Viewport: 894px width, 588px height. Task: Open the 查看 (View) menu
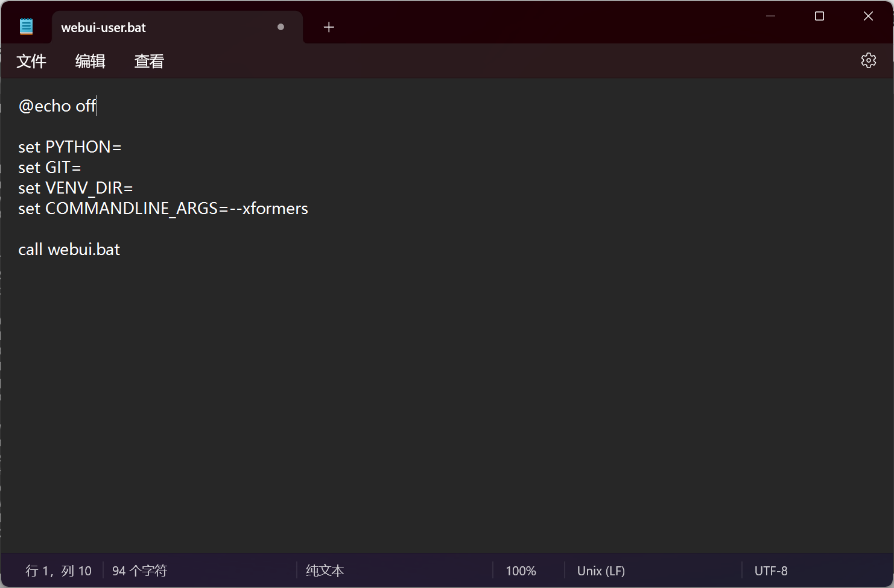[x=149, y=61]
